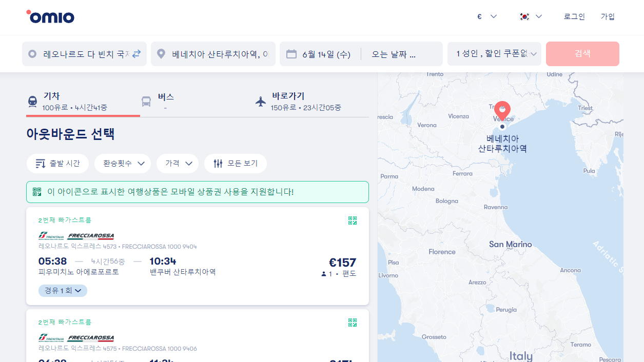644x362 pixels.
Task: Click the origin circle icon in search bar
Action: pyautogui.click(x=32, y=54)
